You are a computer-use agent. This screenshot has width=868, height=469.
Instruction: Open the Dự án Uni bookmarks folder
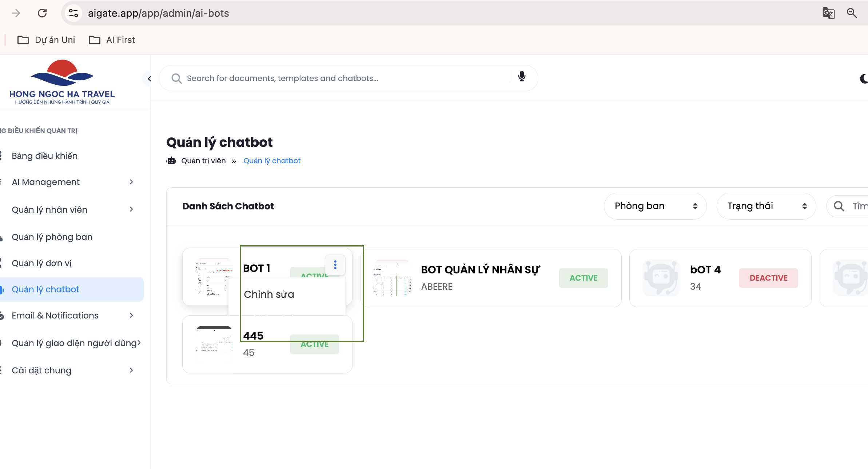[46, 40]
